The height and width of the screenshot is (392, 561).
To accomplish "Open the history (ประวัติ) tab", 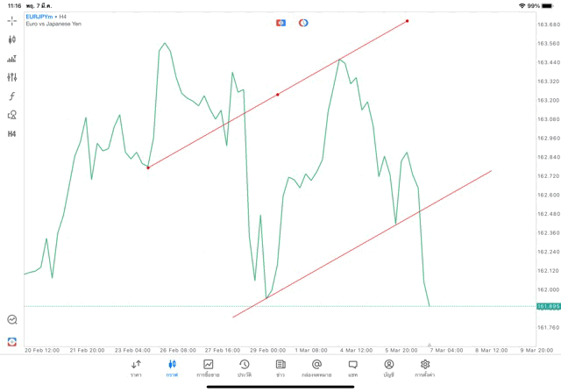I will coord(245,368).
